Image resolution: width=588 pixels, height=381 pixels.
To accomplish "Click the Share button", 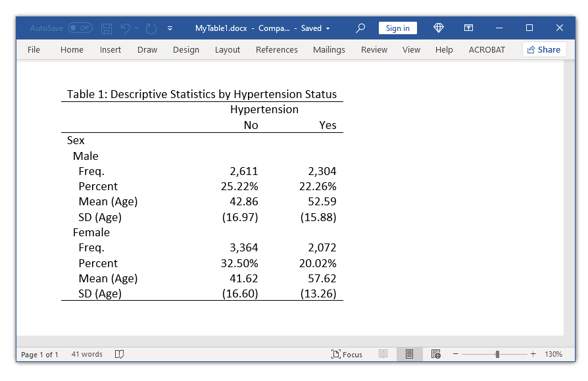I will (x=544, y=49).
